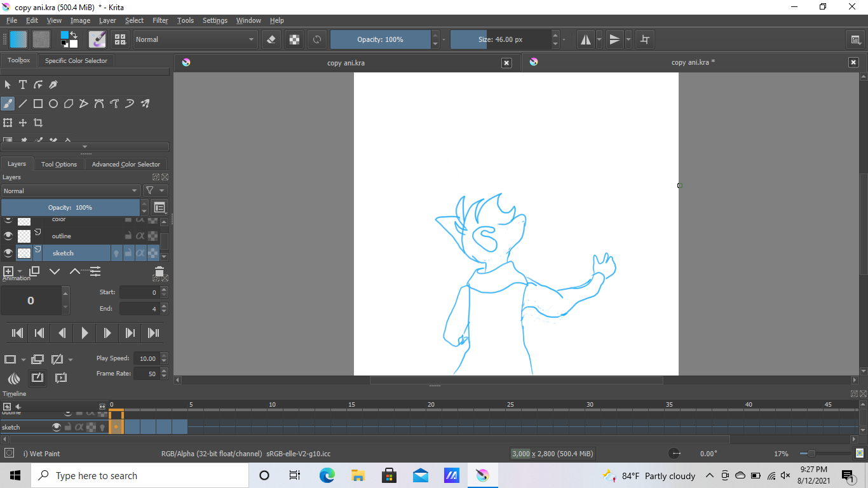The image size is (868, 488).
Task: Toggle preserve alpha in toolbar
Action: 294,39
